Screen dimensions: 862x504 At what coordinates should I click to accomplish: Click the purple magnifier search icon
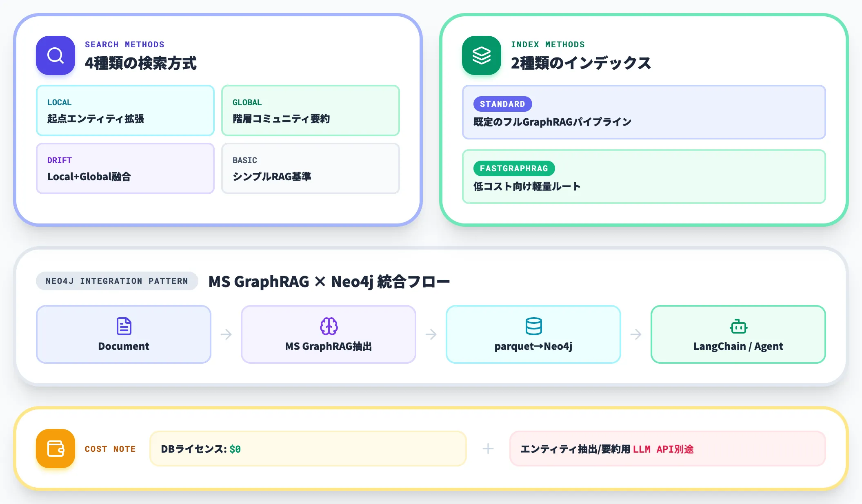56,55
